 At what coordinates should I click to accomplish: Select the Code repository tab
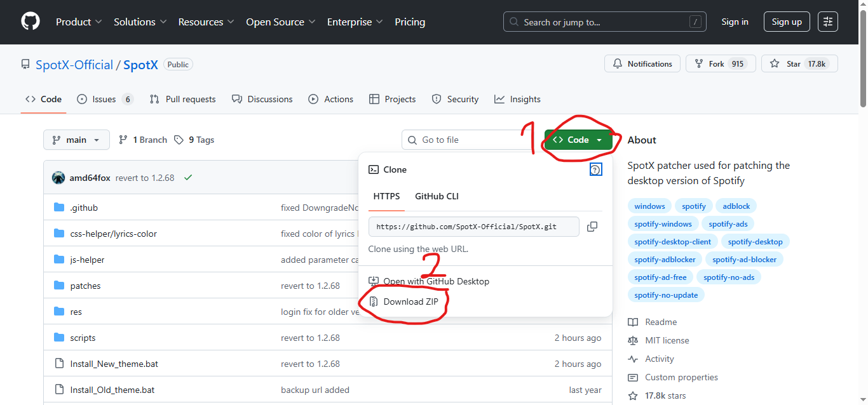(x=44, y=99)
